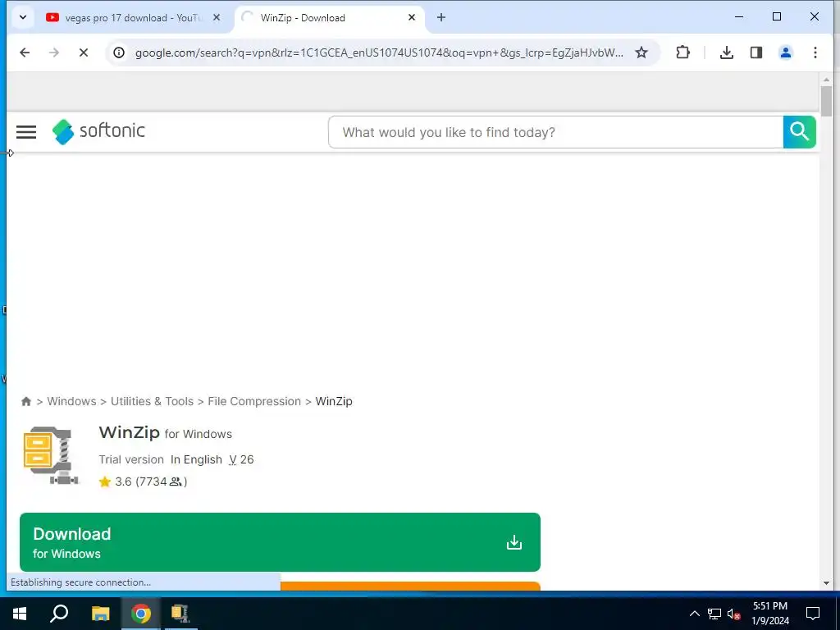This screenshot has width=840, height=630.
Task: Select the WinZip breadcrumb text
Action: (334, 401)
